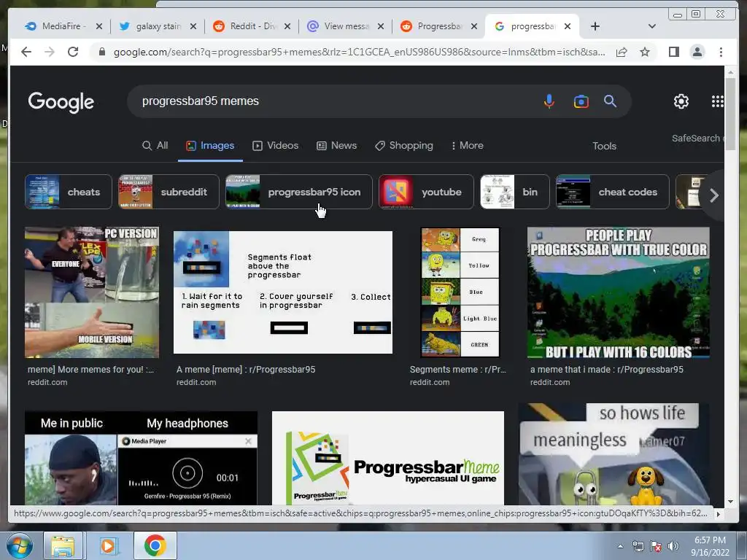Image resolution: width=747 pixels, height=560 pixels.
Task: Click the lock icon in the address bar
Action: tap(101, 52)
